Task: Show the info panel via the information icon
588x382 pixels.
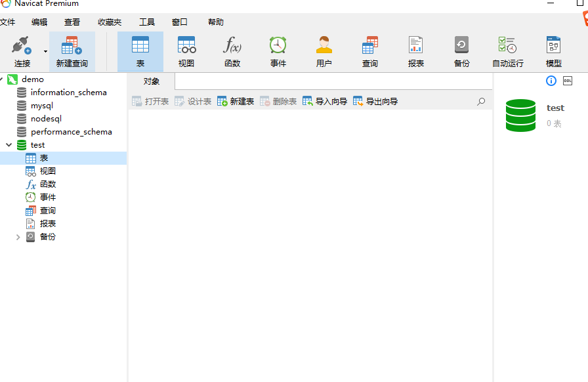Action: [x=551, y=81]
